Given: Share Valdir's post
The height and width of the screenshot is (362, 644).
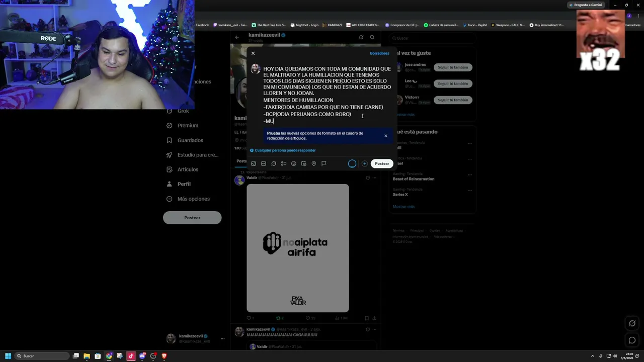Looking at the screenshot, I should pyautogui.click(x=374, y=318).
